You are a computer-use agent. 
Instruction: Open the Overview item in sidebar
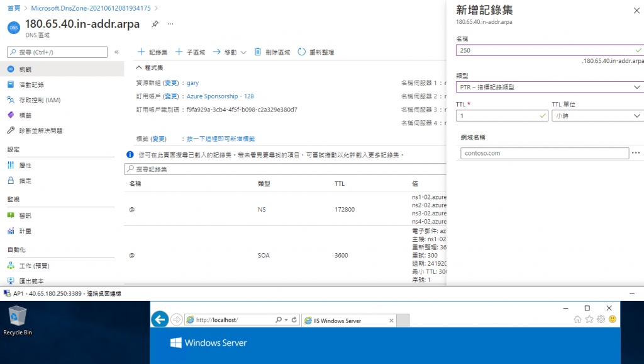pos(62,69)
